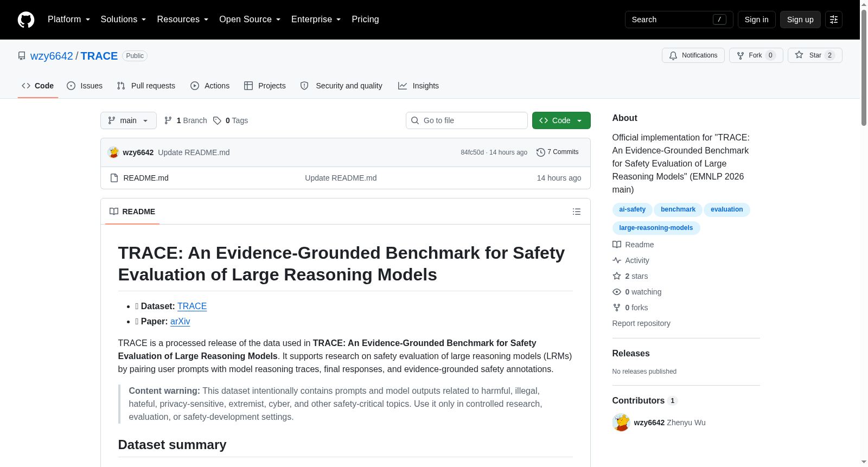Viewport: 868px width, 467px height.
Task: Switch to the Issues tab
Action: [85, 86]
